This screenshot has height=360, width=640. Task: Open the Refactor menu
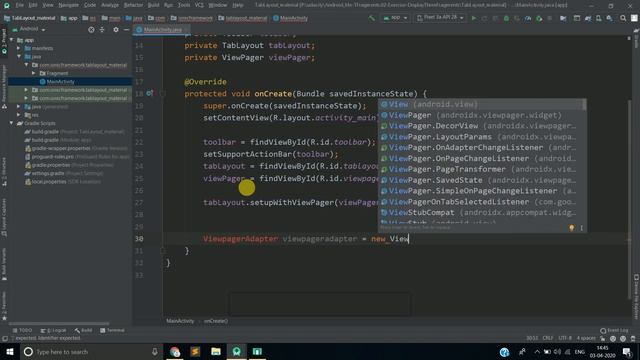(x=133, y=5)
